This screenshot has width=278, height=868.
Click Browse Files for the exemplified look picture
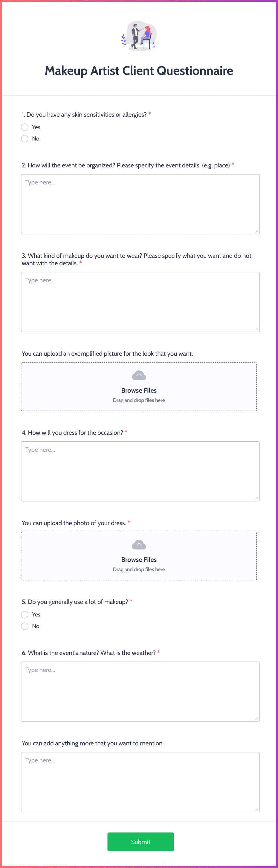click(139, 391)
